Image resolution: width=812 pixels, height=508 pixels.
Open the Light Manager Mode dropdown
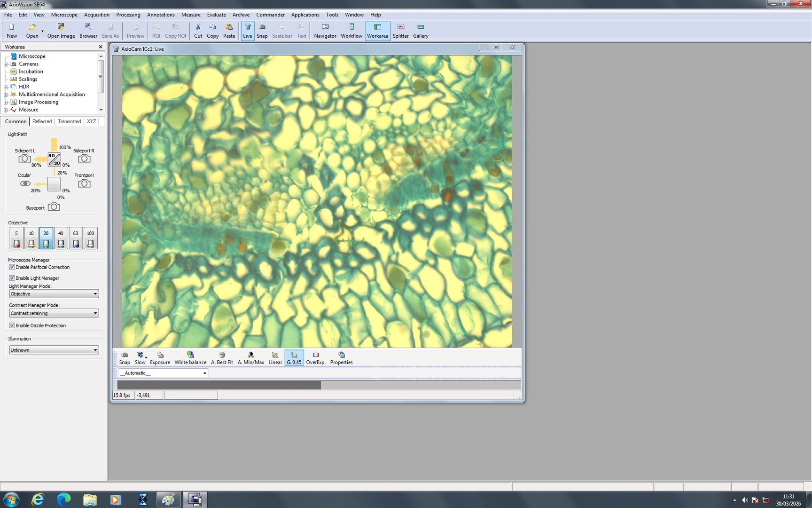(96, 294)
